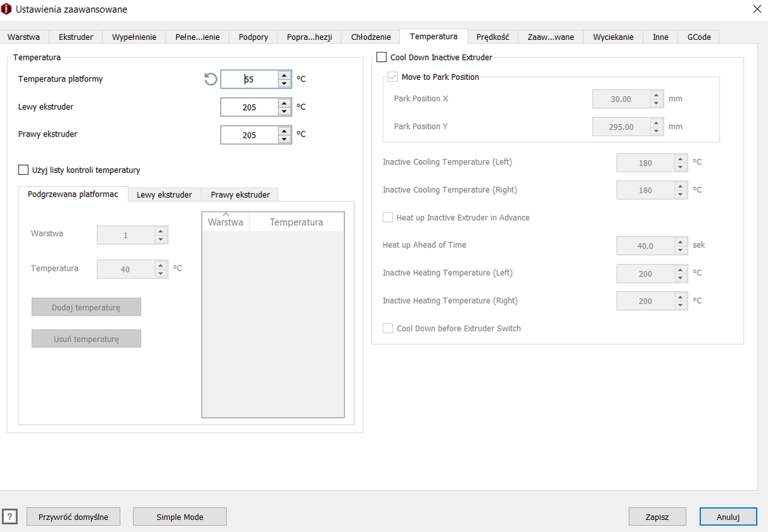The width and height of the screenshot is (768, 532).
Task: Open help via the question mark icon
Action: click(x=10, y=516)
